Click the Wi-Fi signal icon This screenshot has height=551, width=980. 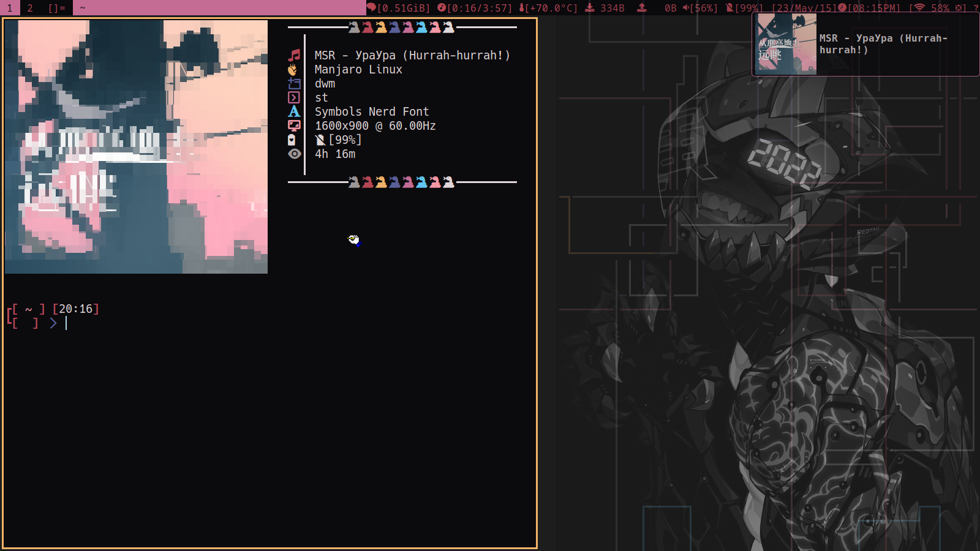919,8
